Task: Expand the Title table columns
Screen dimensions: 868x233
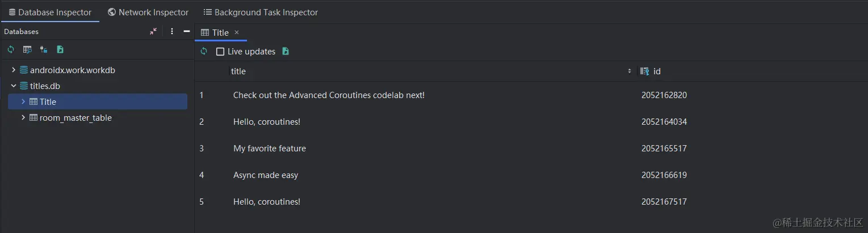Action: 23,102
